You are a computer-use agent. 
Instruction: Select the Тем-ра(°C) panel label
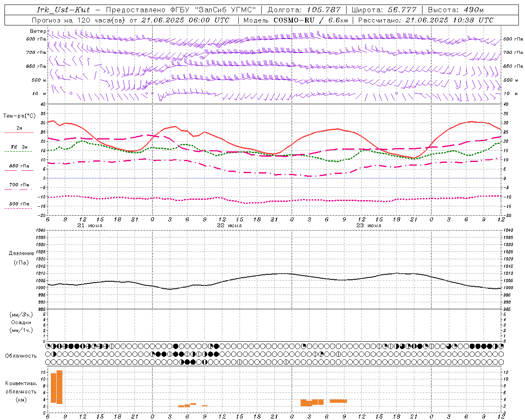coord(19,116)
